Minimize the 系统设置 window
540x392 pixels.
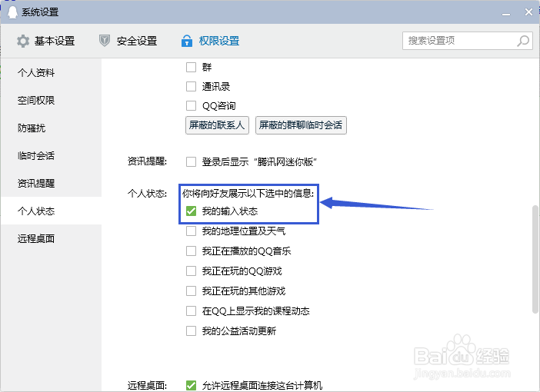point(506,13)
